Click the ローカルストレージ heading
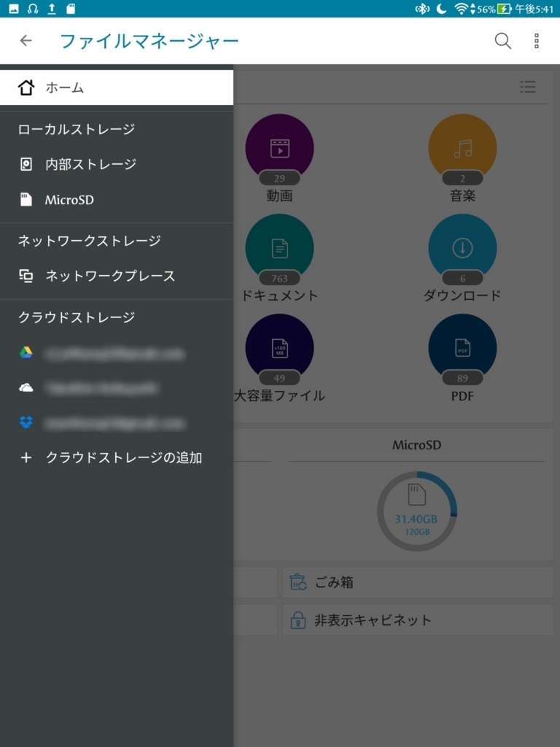 point(77,130)
